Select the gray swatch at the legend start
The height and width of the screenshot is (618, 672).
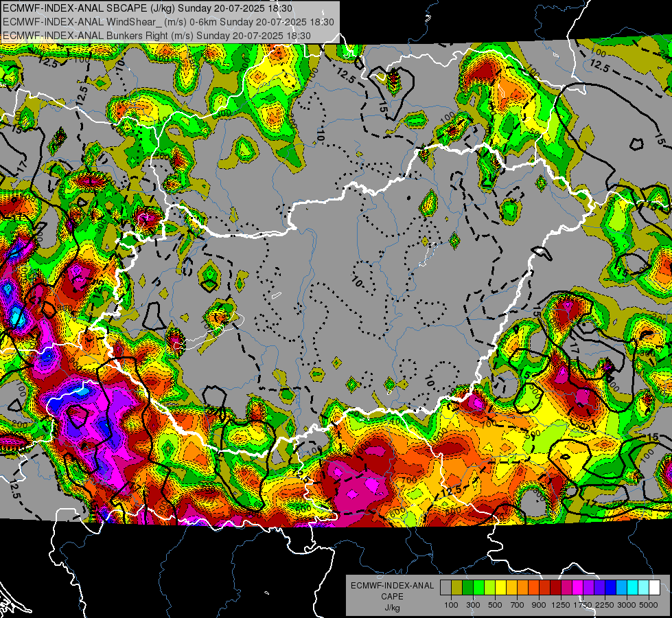[445, 588]
